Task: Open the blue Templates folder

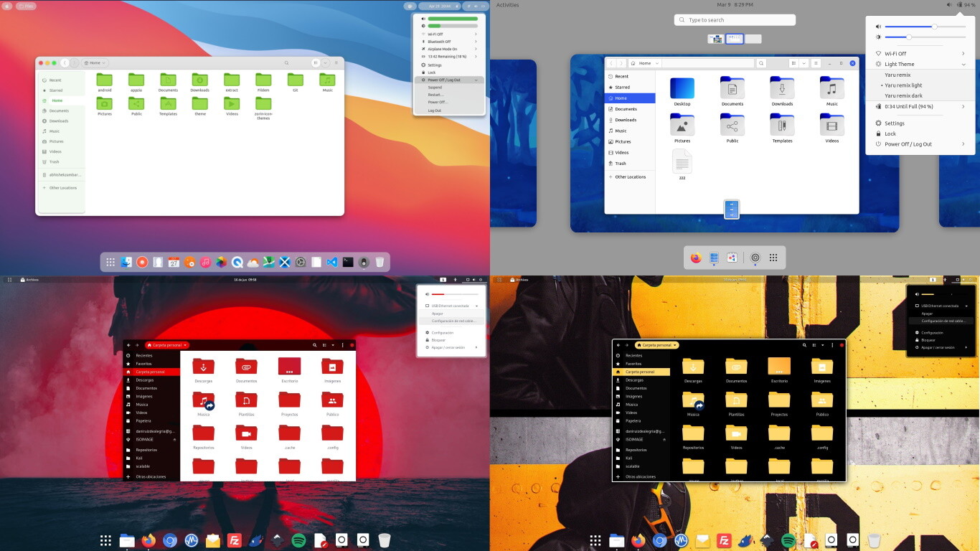Action: pos(782,128)
